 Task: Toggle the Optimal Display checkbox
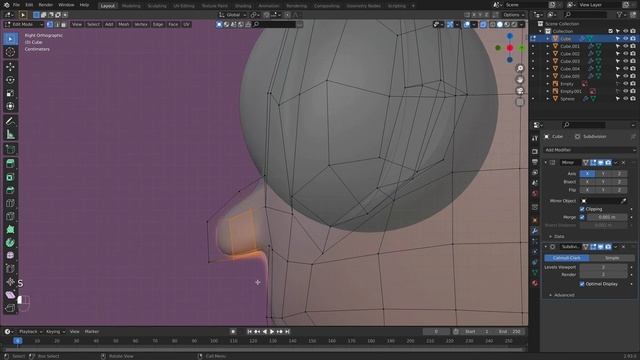[582, 284]
